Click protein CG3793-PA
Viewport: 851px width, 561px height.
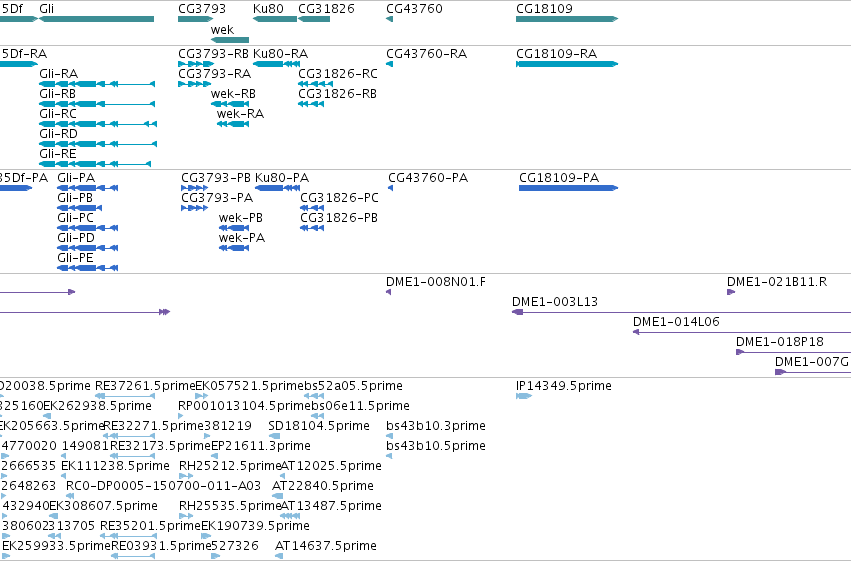click(x=194, y=208)
